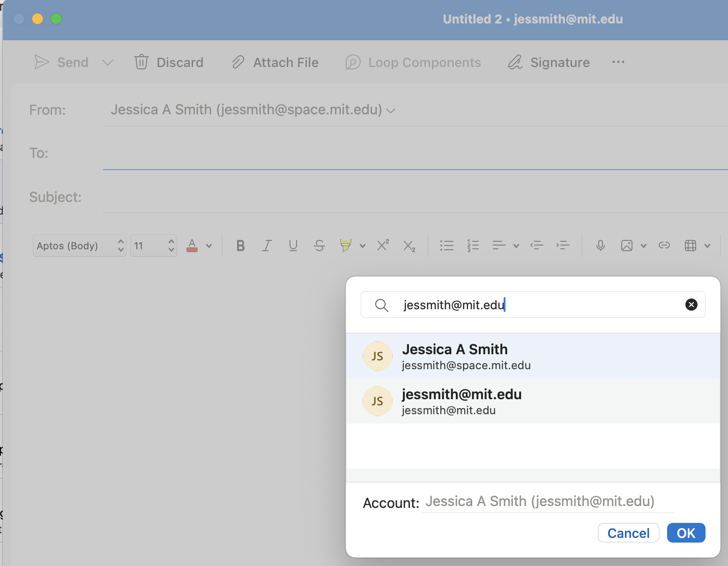The image size is (728, 566).
Task: Click the search magnifier icon in dialog
Action: click(382, 305)
